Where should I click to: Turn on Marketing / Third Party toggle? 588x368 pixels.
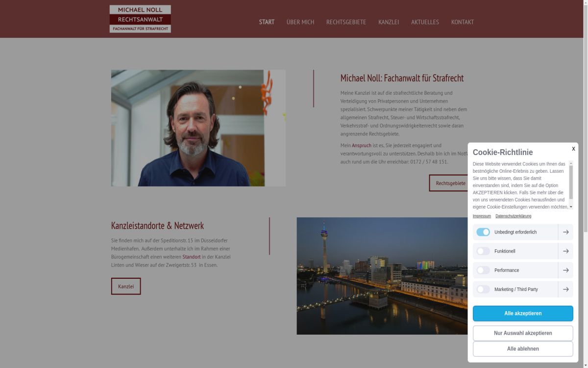coord(483,289)
